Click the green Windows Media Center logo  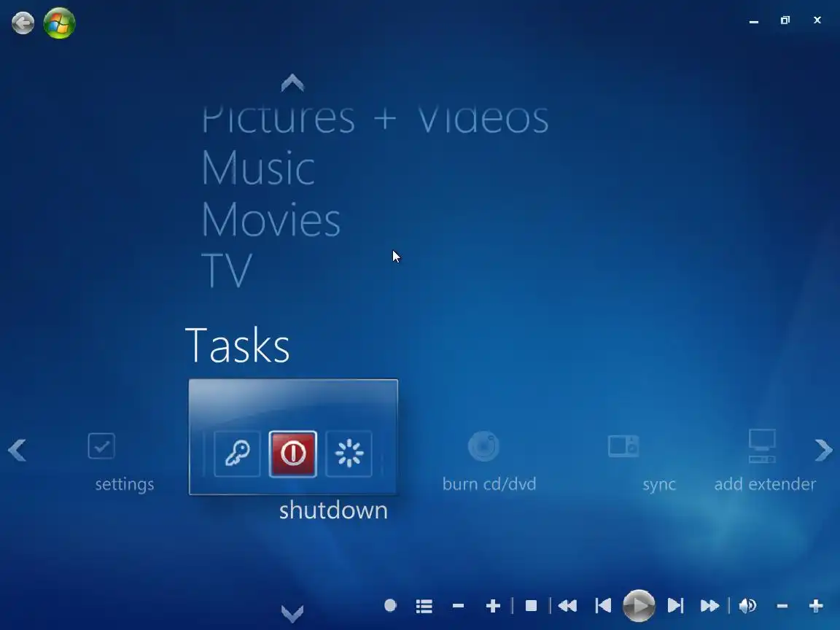tap(59, 23)
